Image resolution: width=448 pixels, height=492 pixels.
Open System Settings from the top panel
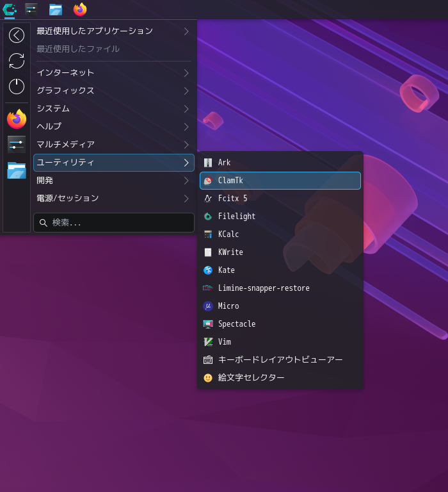(x=31, y=10)
